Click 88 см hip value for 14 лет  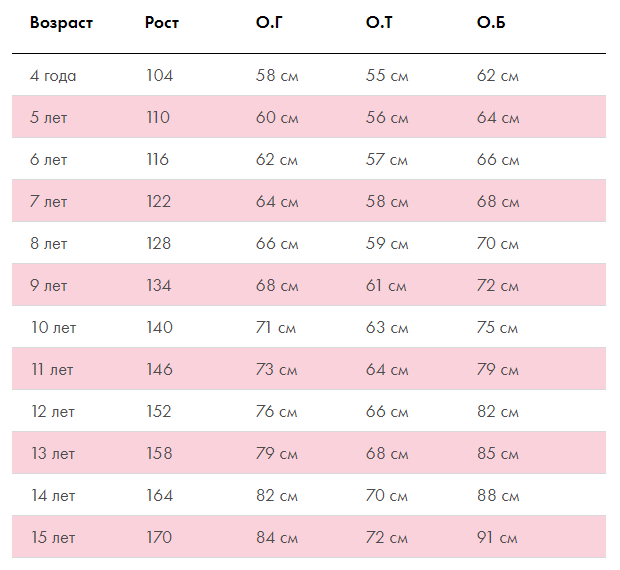point(498,496)
